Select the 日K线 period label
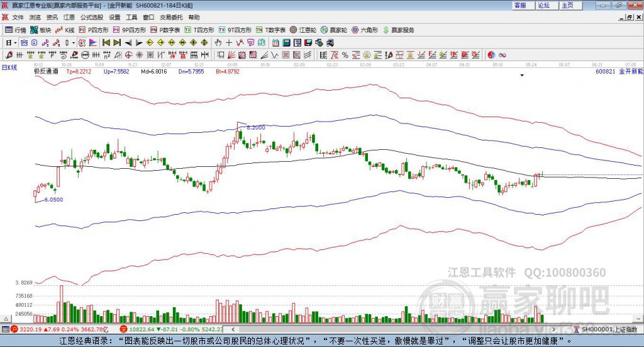Screen dimensions: 644x347 click(x=9, y=67)
